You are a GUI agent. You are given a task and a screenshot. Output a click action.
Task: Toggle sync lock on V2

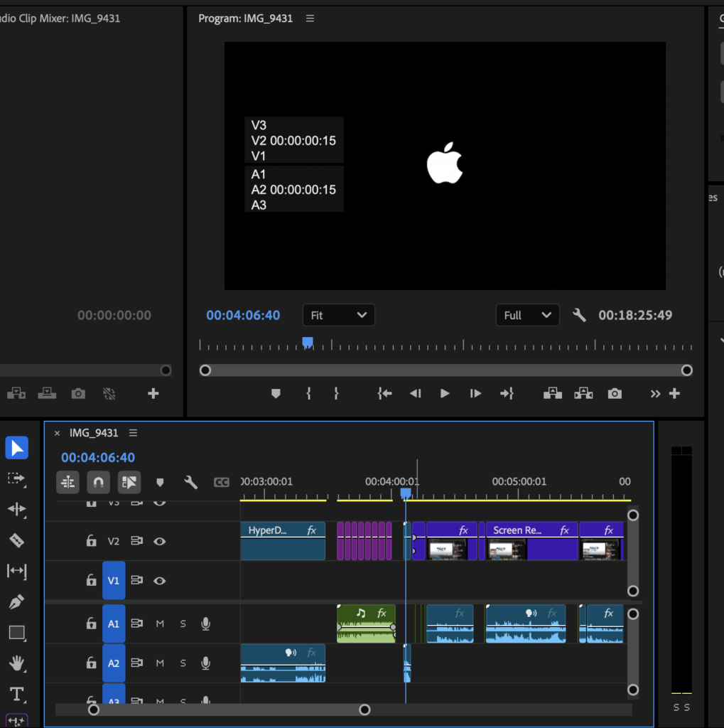point(137,541)
